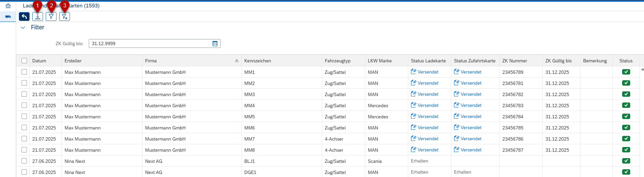Open Zufahrtskarte Versendet link for MM5

468,116
